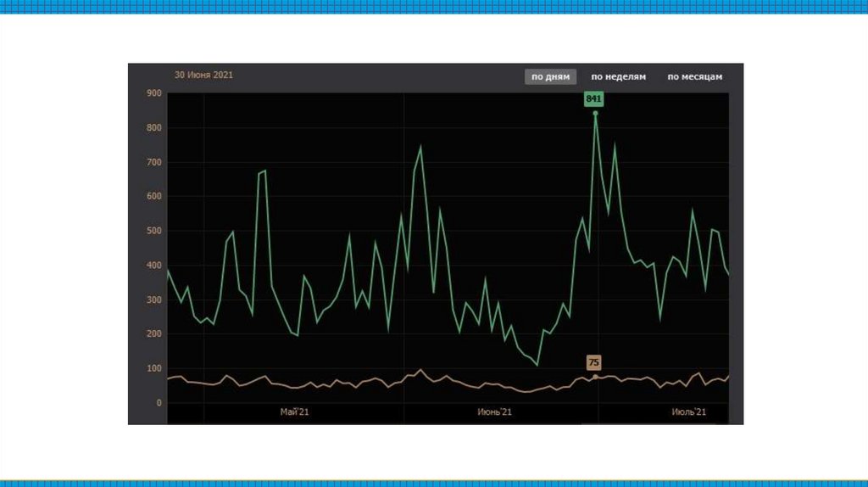Click the green 841 value tooltip
This screenshot has width=868, height=487.
click(593, 98)
